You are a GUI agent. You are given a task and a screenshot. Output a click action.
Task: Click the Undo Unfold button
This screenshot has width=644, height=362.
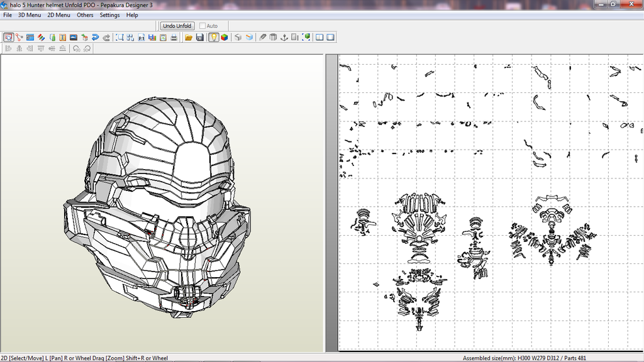point(177,26)
